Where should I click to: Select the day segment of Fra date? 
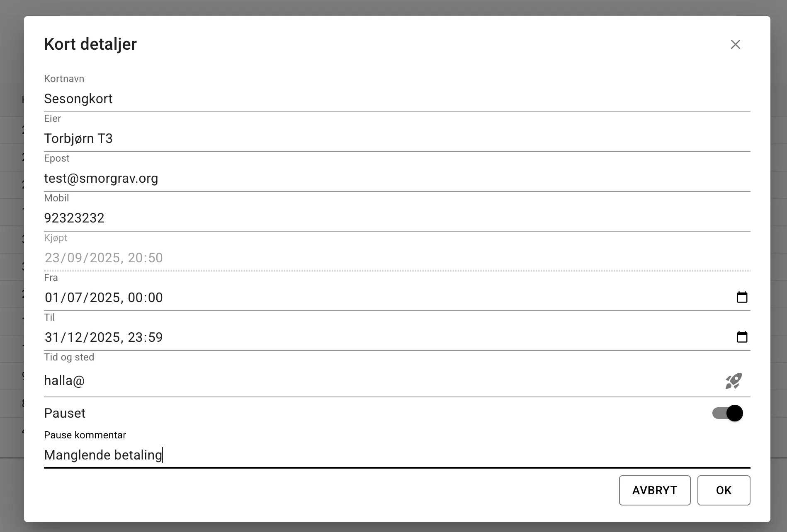coord(52,297)
